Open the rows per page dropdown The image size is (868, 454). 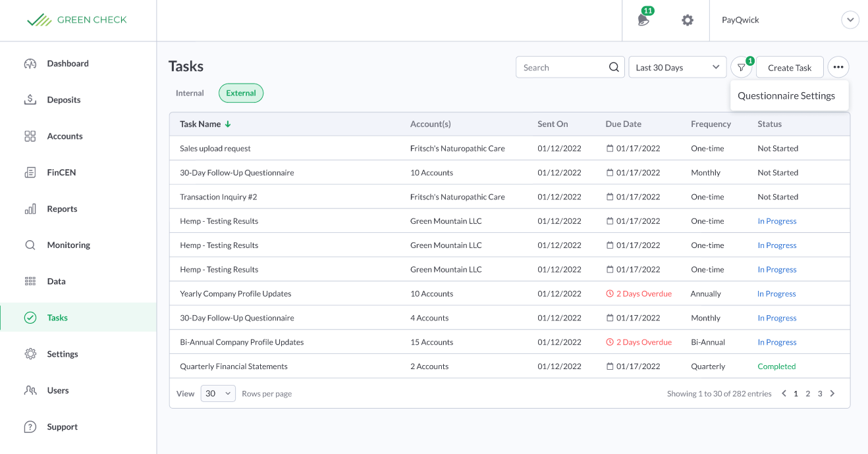[x=218, y=393]
